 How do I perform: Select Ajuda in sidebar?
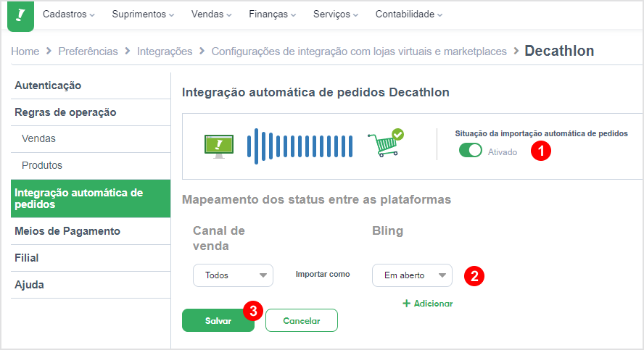click(91, 285)
